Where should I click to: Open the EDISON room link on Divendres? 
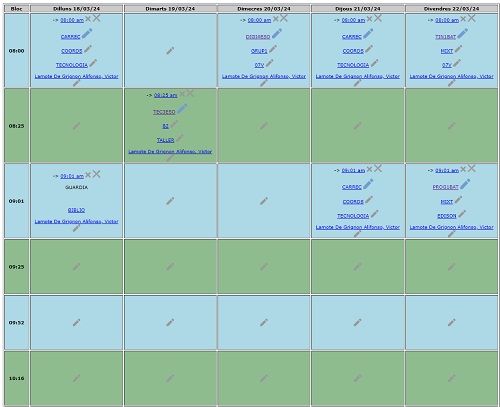[x=447, y=216]
